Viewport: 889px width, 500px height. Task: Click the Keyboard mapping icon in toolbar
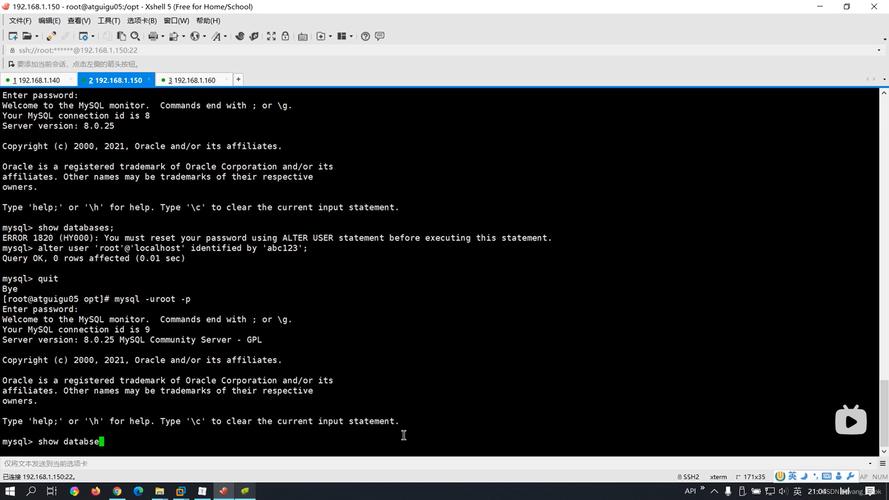[303, 36]
